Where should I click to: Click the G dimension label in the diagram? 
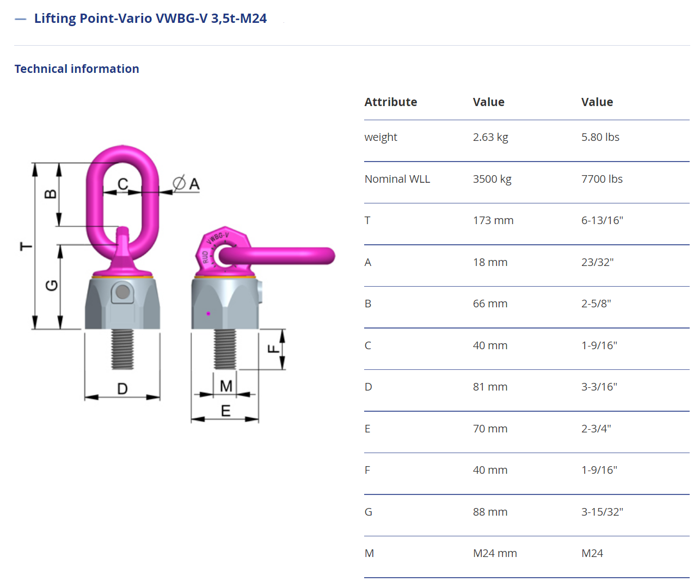[x=51, y=285]
